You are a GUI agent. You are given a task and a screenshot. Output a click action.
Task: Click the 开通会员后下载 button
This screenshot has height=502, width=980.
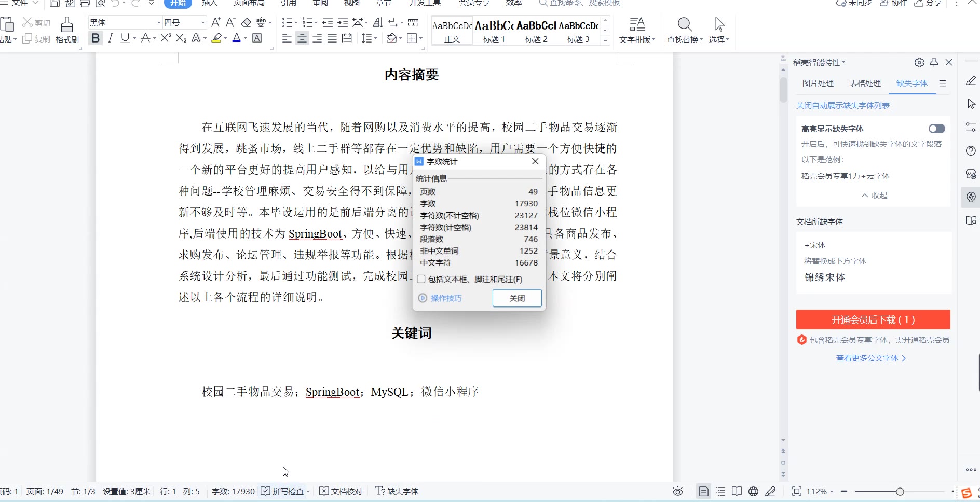tap(873, 319)
